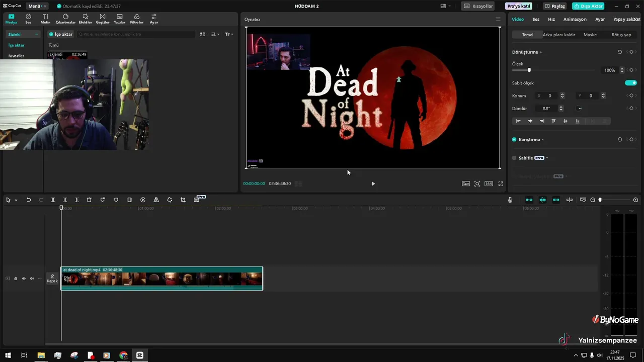Click the Kapak cover button on track

[x=52, y=278]
